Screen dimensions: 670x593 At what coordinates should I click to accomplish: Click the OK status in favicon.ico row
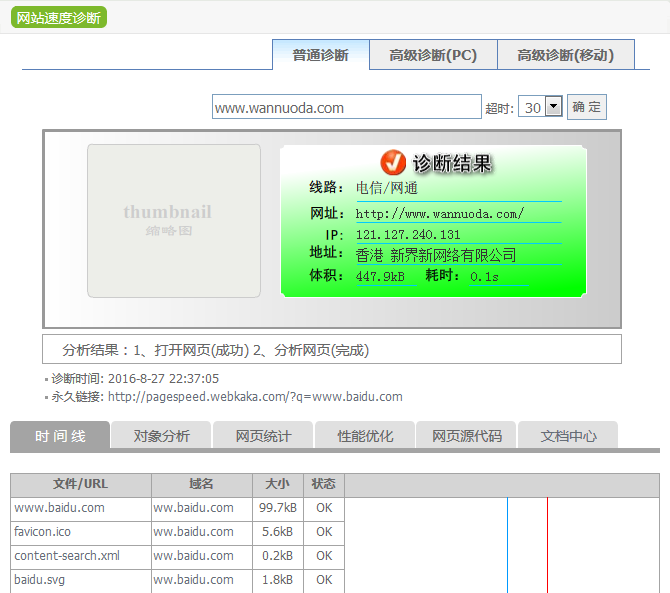coord(324,532)
